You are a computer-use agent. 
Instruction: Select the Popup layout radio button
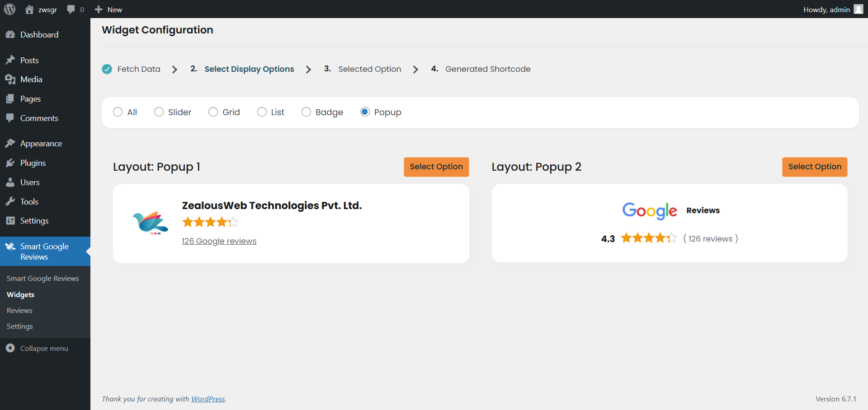(x=365, y=112)
